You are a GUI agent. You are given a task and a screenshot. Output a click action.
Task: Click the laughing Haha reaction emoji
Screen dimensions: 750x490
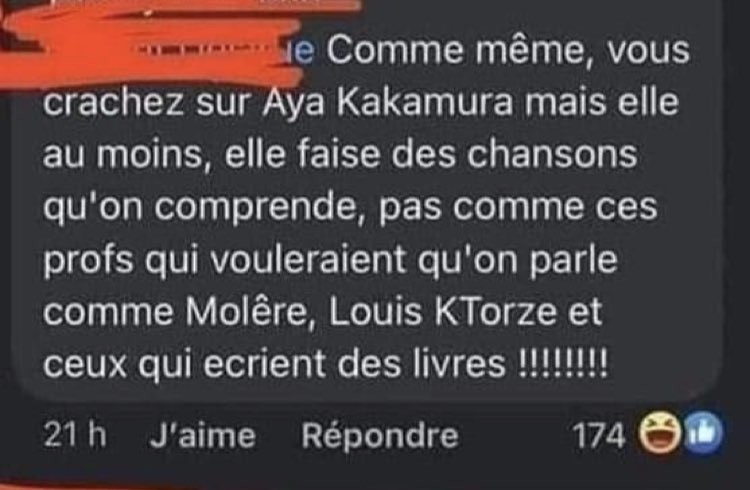pyautogui.click(x=662, y=433)
